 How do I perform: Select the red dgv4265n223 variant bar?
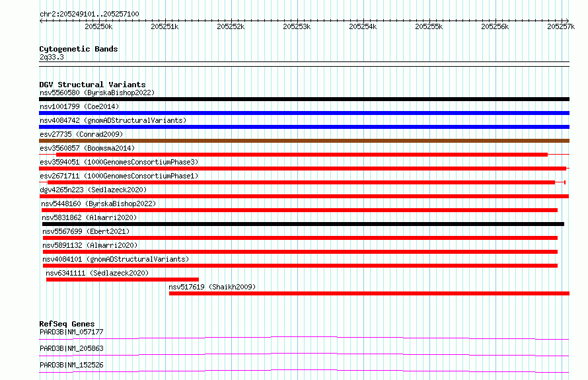(304, 196)
